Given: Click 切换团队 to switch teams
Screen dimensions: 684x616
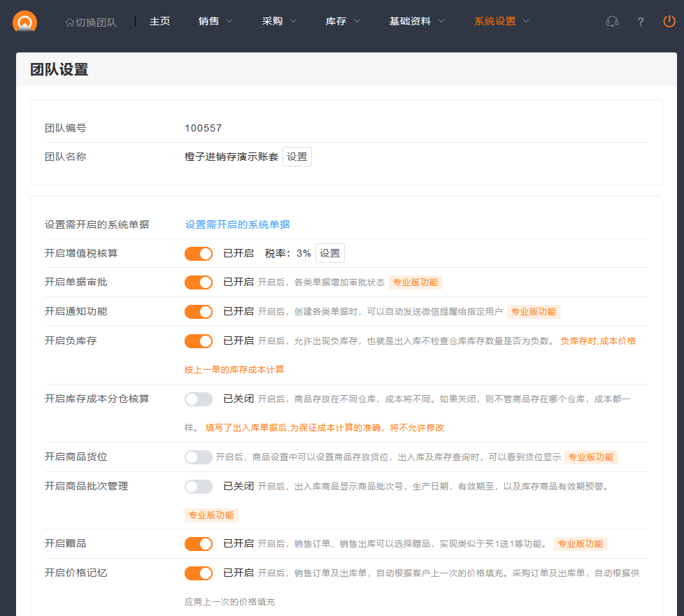Looking at the screenshot, I should click(91, 22).
